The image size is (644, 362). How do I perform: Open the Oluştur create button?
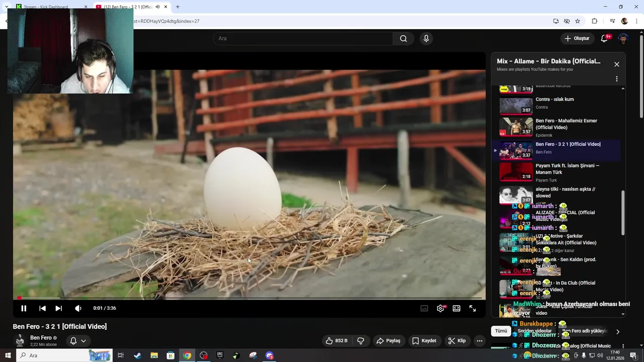(x=577, y=39)
